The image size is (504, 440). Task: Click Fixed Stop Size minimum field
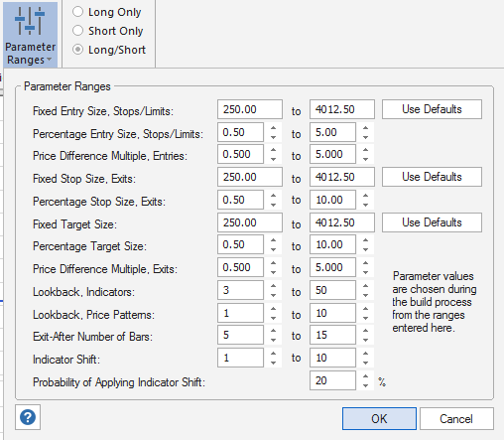250,177
